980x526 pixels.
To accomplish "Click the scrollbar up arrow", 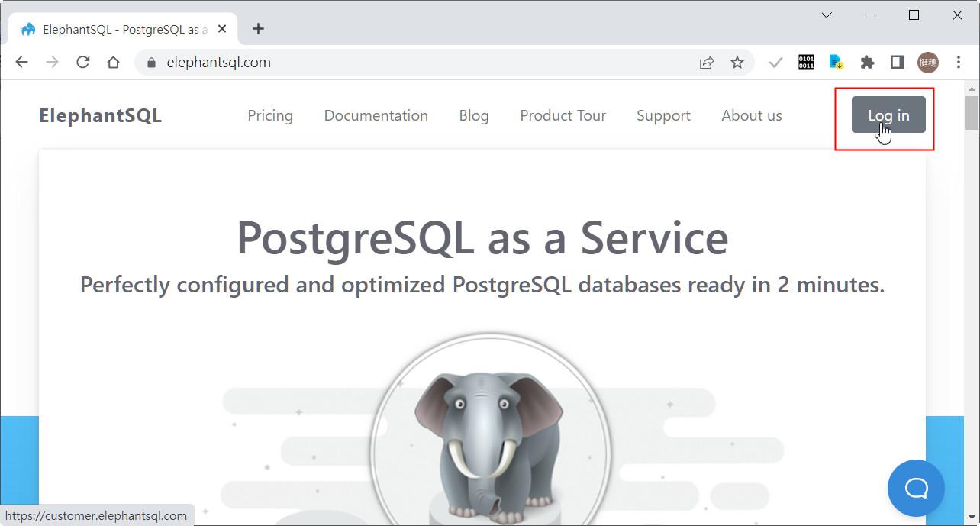I will click(x=972, y=87).
